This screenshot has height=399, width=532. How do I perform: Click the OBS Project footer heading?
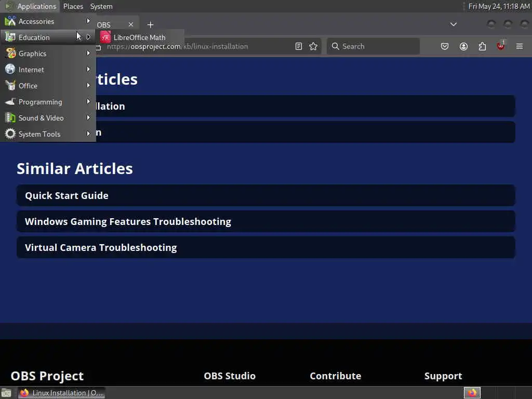pos(47,376)
